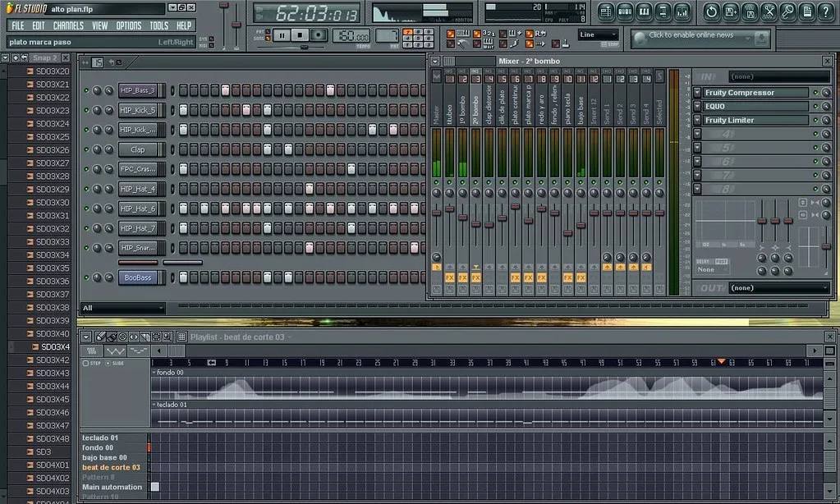Viewport: 840px width, 504px height.
Task: Open the FILE menu
Action: point(18,25)
